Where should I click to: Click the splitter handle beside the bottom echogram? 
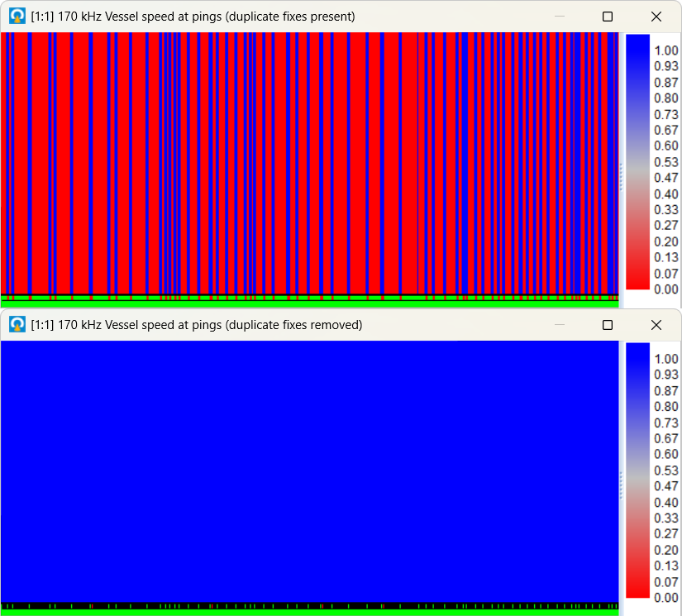pos(621,486)
